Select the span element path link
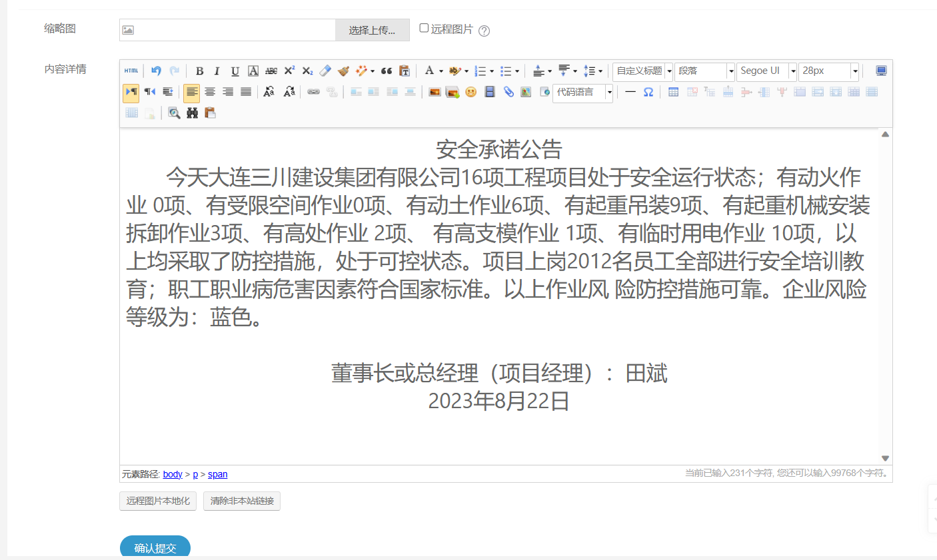This screenshot has height=560, width=937. coord(218,474)
